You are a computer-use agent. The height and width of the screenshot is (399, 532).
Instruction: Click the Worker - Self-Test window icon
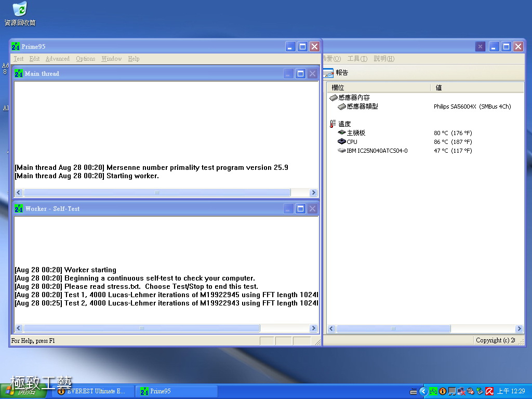pos(19,208)
